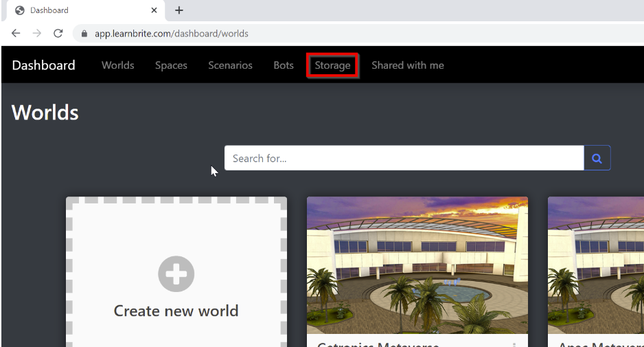Switch to the Storage section

[332, 65]
